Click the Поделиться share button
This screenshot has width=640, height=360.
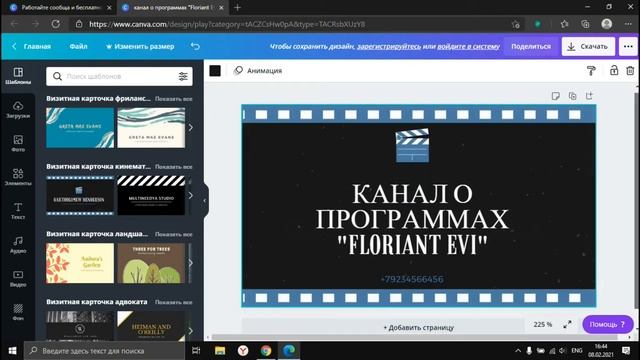click(x=531, y=47)
